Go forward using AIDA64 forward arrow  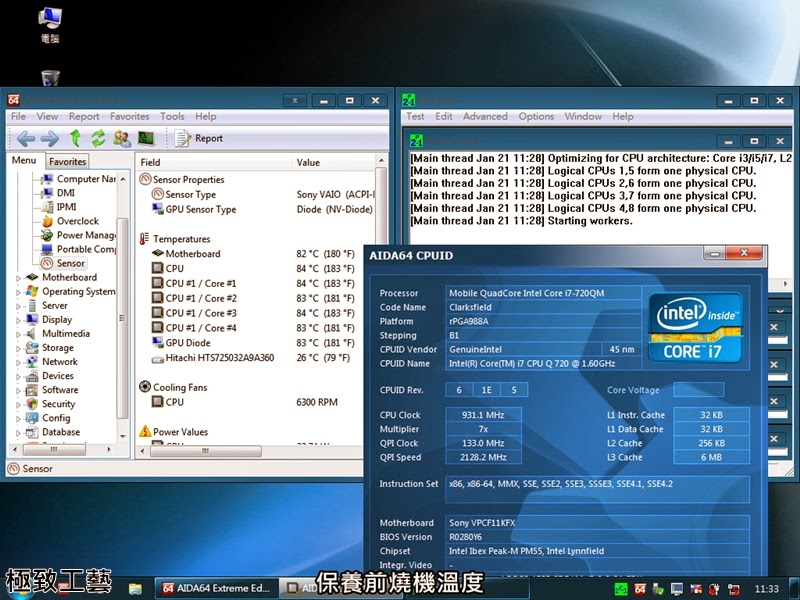coord(50,138)
